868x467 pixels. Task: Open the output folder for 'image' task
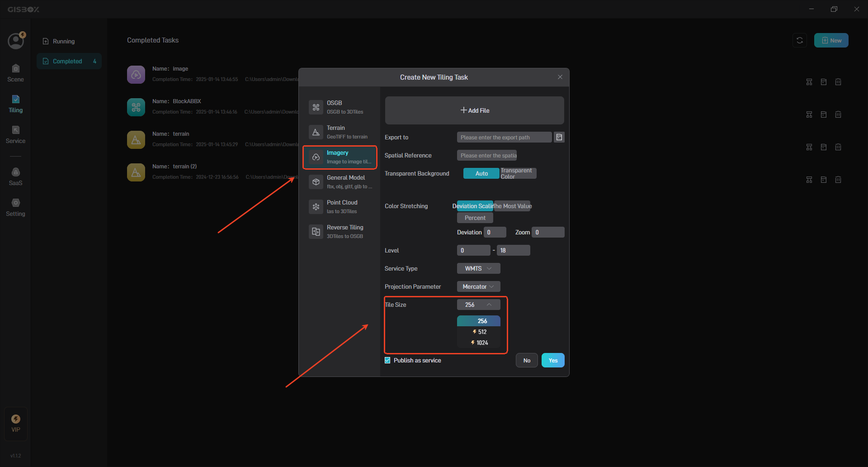tap(824, 82)
